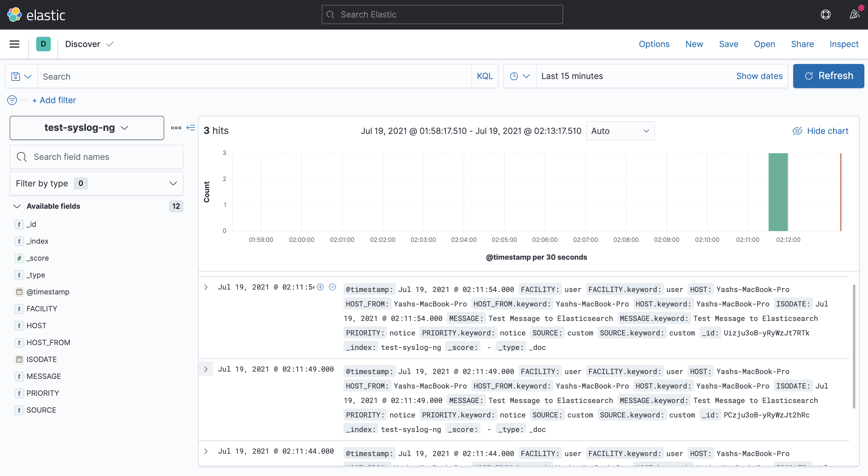The width and height of the screenshot is (868, 476).
Task: Open the user profile avatar
Action: tap(855, 14)
